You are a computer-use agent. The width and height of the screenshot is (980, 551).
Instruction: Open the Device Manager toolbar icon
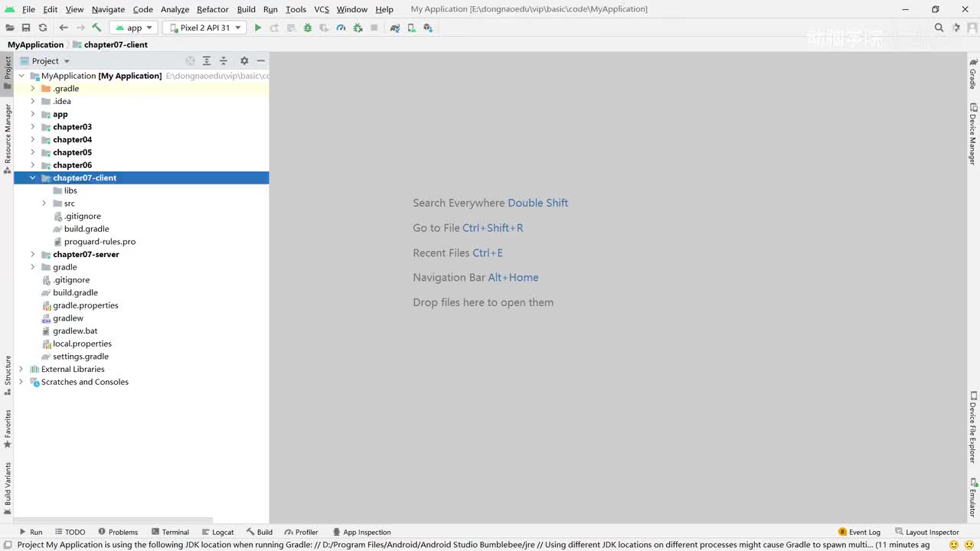click(412, 28)
